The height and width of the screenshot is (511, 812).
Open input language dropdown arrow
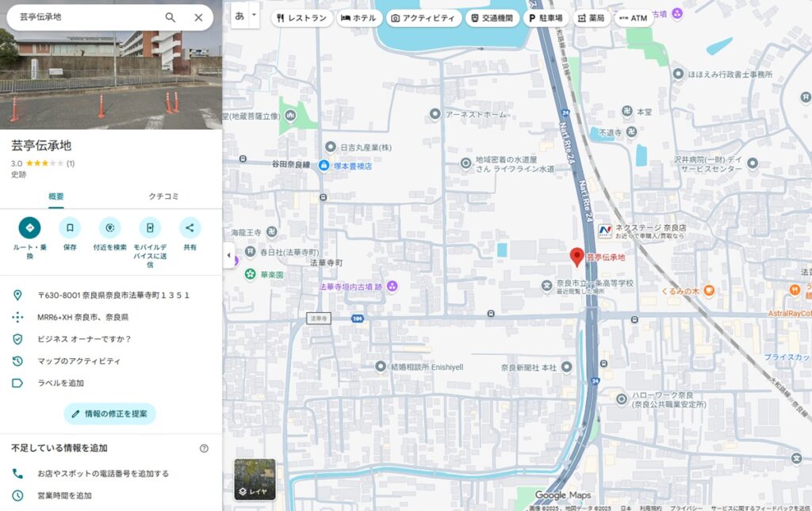point(254,15)
